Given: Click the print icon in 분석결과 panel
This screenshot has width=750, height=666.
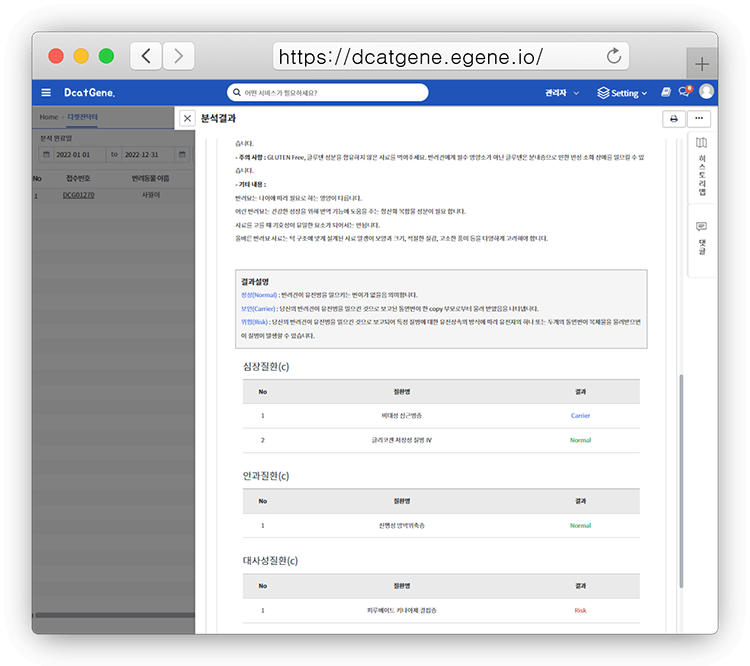Looking at the screenshot, I should [x=673, y=118].
